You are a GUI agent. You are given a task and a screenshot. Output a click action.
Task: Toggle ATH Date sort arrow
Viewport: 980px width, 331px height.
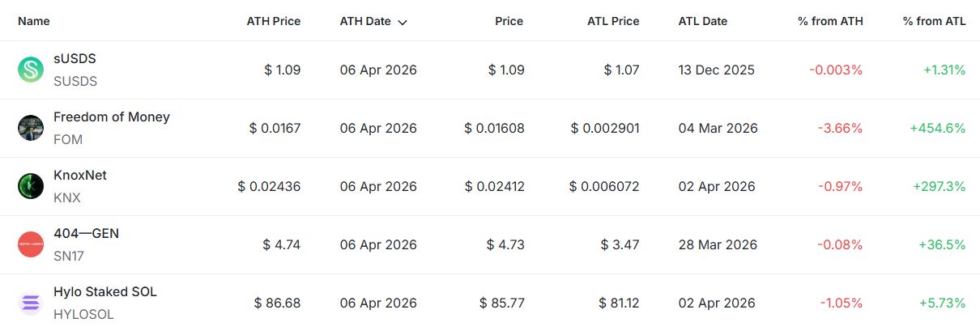[x=403, y=22]
